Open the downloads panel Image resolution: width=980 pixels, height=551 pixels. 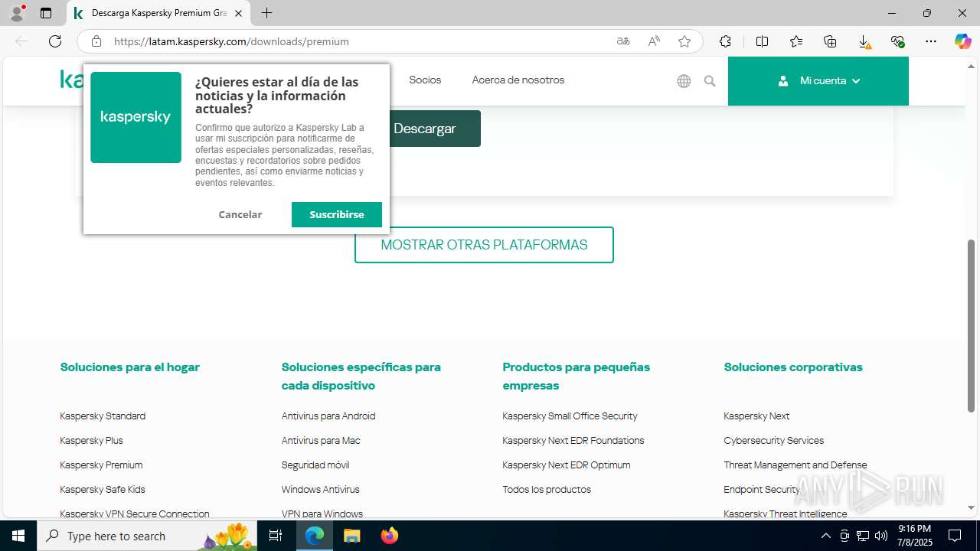[x=864, y=41]
